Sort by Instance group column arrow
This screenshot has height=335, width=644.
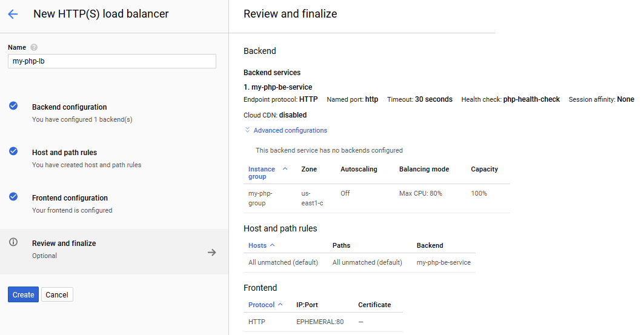(285, 169)
